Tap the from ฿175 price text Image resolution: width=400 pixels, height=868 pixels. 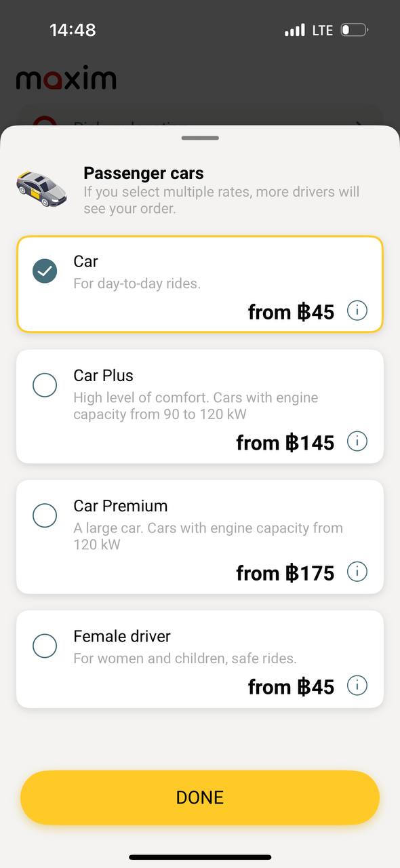click(285, 573)
